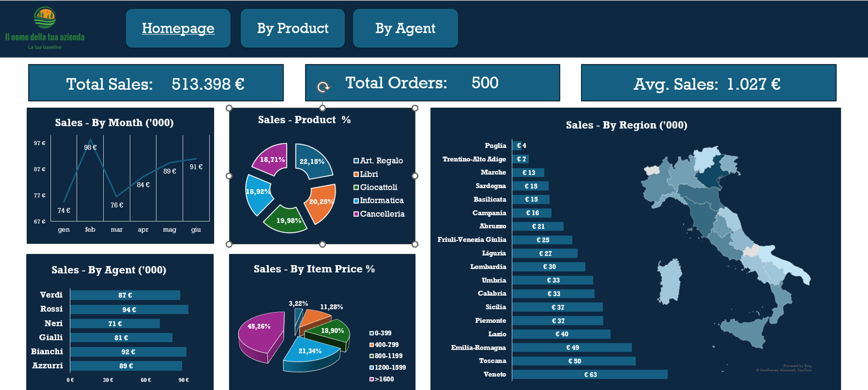This screenshot has width=868, height=390.
Task: Select the Avg. Sales KPI box
Action: (708, 83)
